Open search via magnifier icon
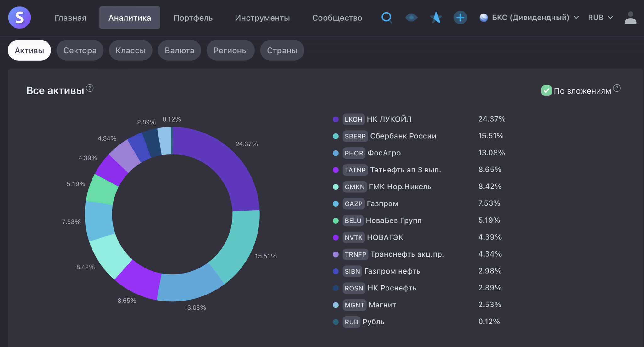The height and width of the screenshot is (347, 644). pos(387,18)
